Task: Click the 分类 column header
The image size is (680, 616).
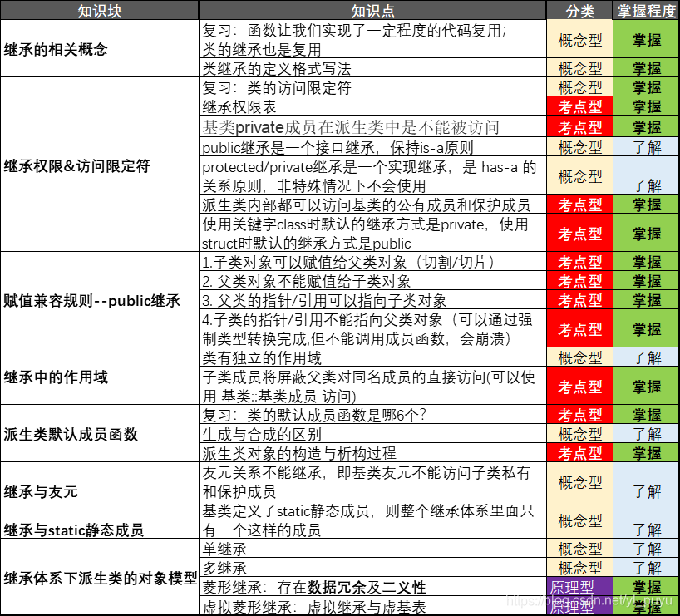Action: click(x=579, y=11)
